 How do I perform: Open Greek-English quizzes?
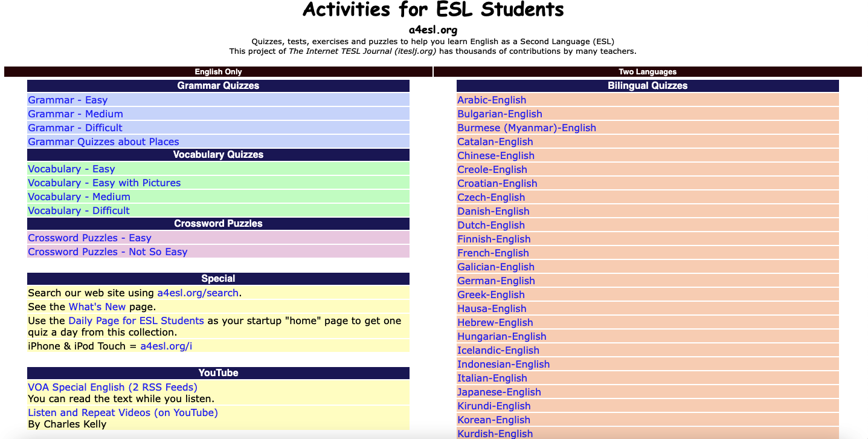pyautogui.click(x=491, y=295)
